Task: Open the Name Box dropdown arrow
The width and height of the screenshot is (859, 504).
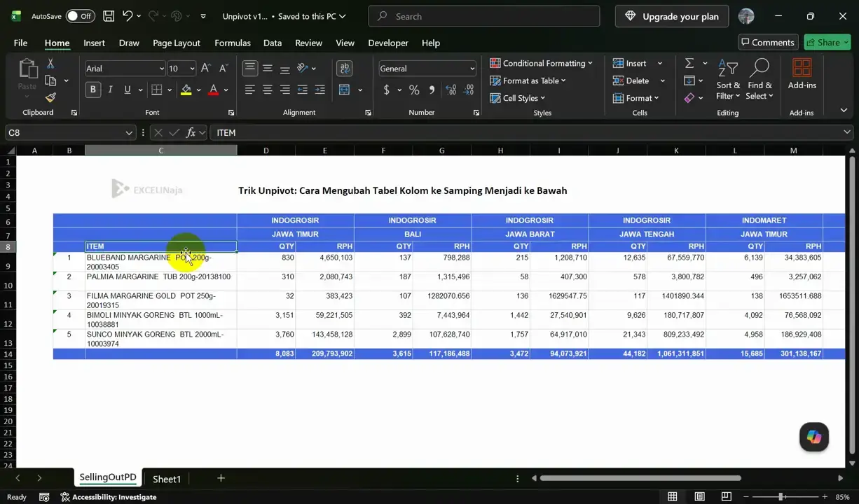Action: pyautogui.click(x=129, y=132)
